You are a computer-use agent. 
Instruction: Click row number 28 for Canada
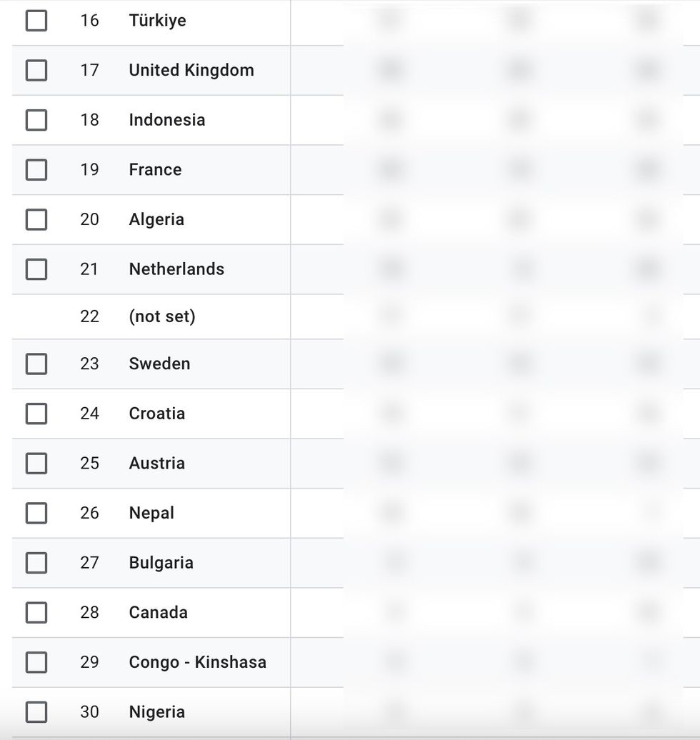[x=89, y=613]
